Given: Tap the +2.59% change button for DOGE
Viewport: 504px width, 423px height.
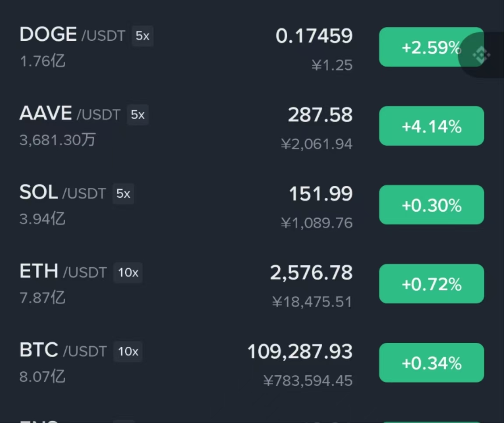Looking at the screenshot, I should click(x=431, y=47).
